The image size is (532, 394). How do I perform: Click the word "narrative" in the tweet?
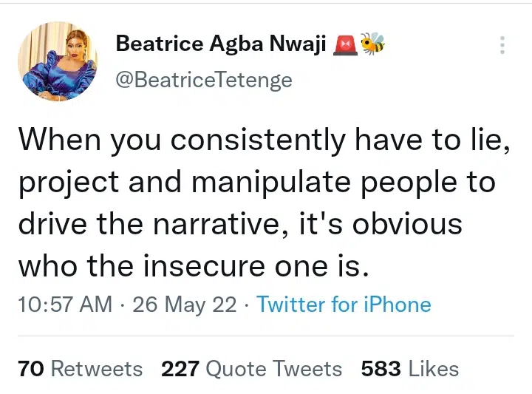pyautogui.click(x=220, y=224)
